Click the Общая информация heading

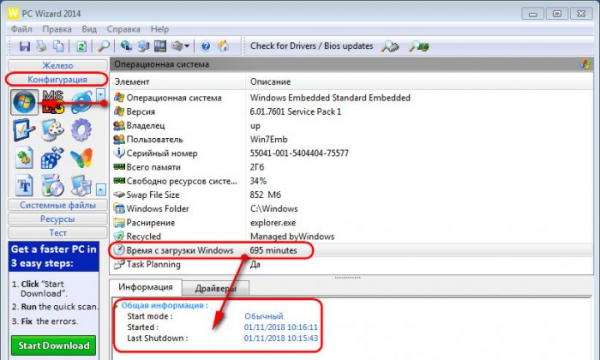pos(165,305)
